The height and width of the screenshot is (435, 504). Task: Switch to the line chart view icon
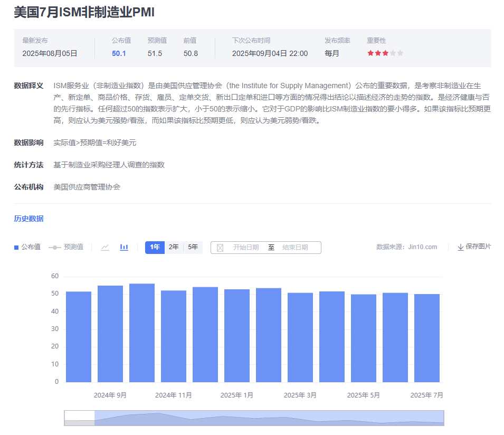(105, 247)
